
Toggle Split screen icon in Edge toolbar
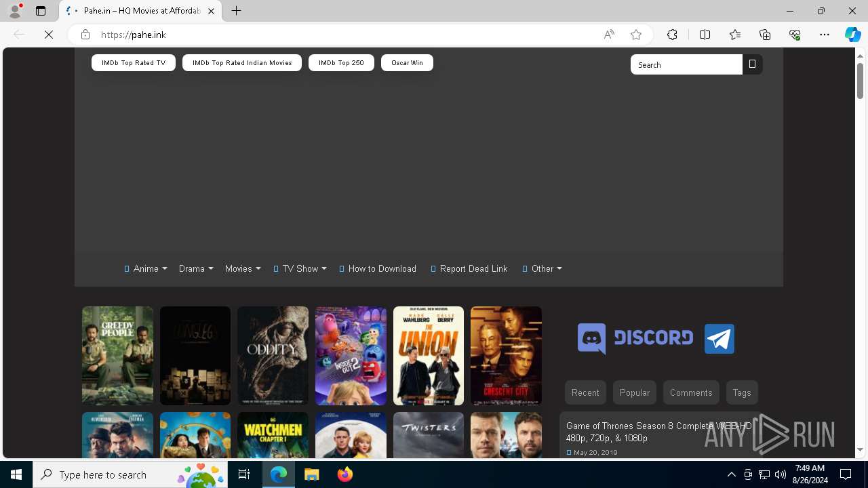coord(705,35)
